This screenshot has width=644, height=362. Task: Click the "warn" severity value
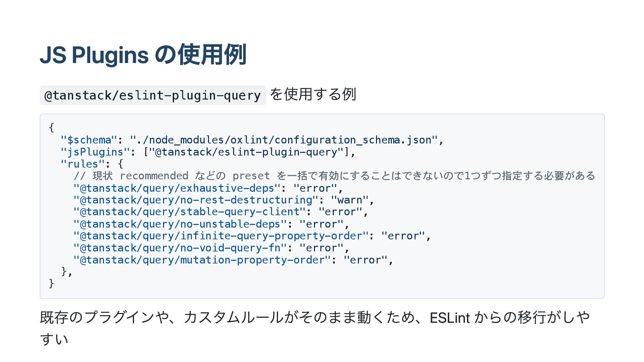click(x=350, y=200)
